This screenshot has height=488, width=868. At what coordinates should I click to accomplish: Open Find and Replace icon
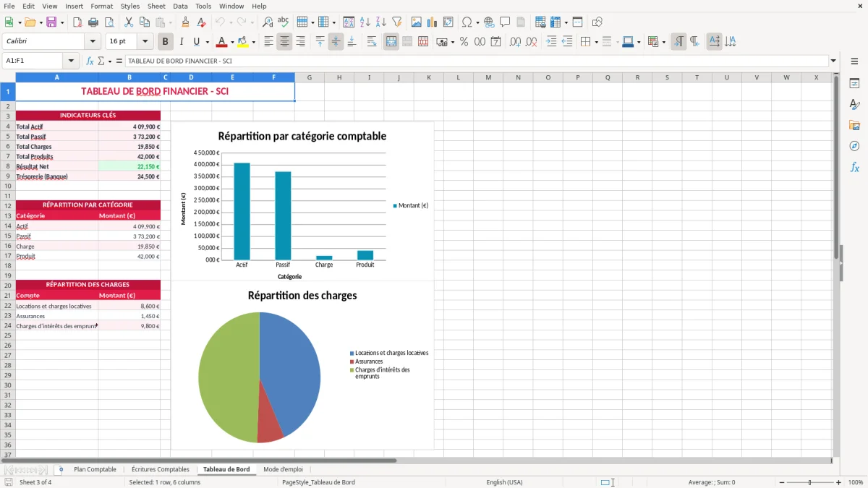268,22
